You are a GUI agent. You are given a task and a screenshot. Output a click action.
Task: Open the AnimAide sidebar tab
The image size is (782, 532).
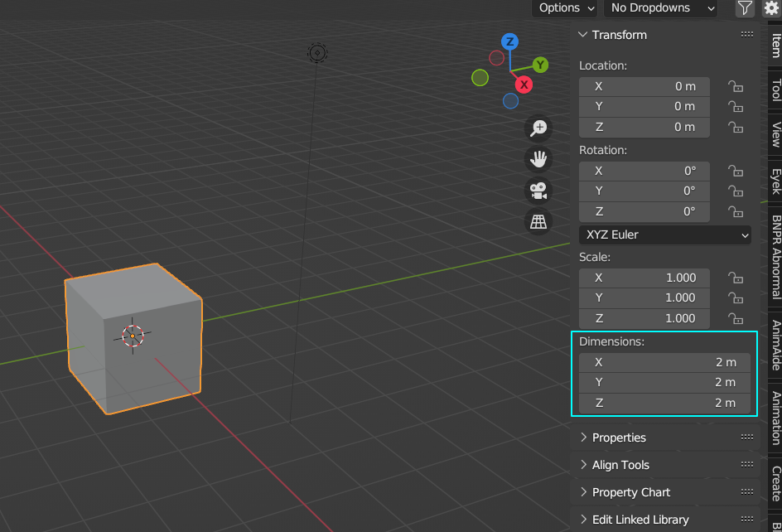pyautogui.click(x=775, y=345)
